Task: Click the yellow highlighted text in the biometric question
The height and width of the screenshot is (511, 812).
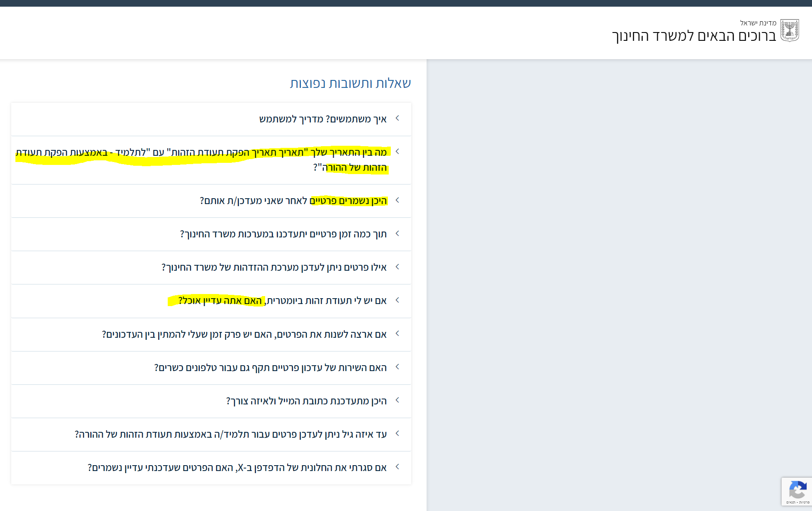Action: click(216, 301)
